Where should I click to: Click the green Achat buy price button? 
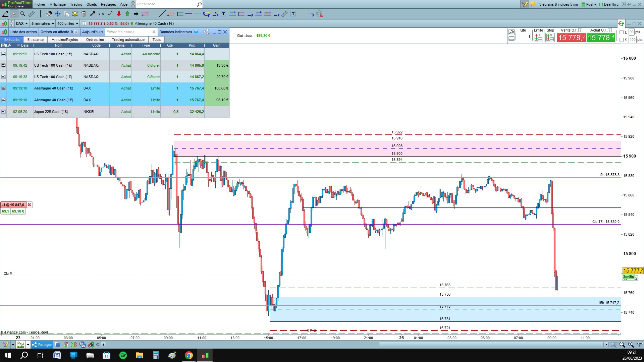point(601,38)
